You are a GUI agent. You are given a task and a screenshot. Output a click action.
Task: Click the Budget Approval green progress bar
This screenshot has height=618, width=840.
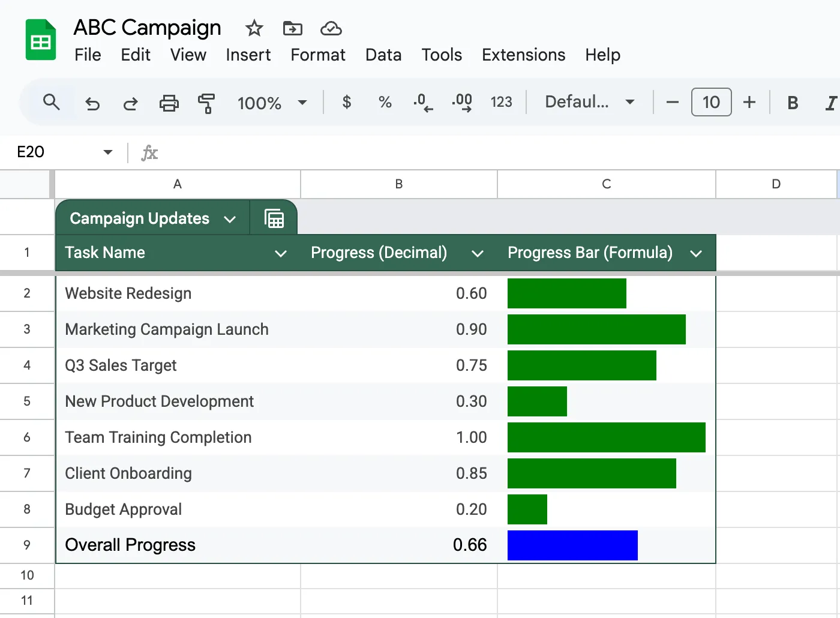click(x=527, y=509)
